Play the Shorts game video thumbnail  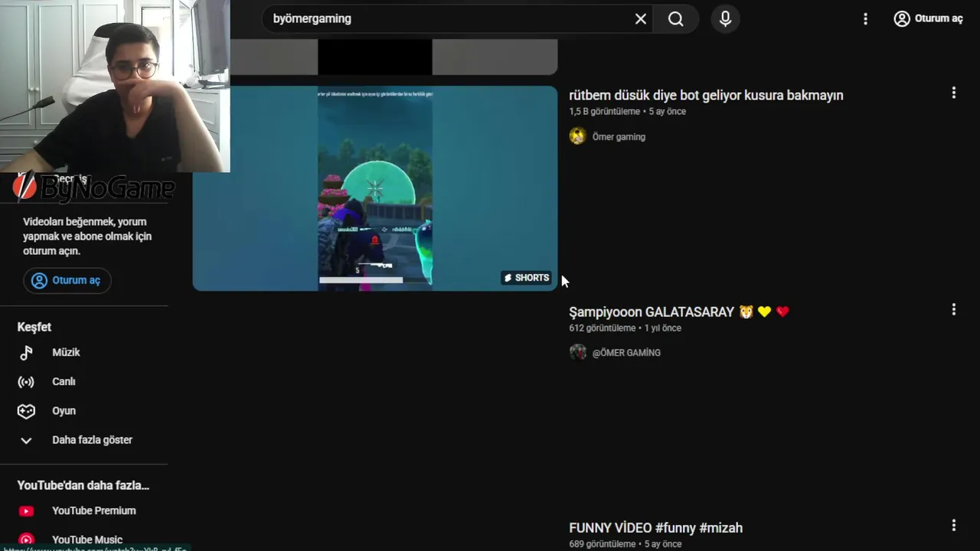375,188
